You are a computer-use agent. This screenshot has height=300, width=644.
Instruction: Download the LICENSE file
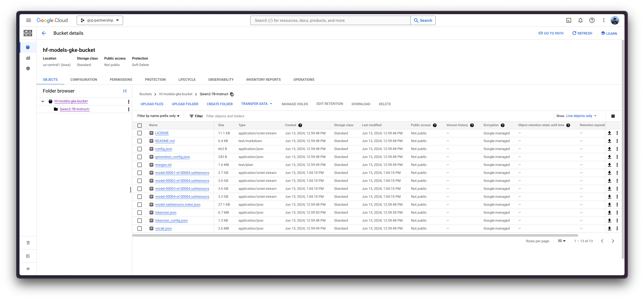pos(609,133)
